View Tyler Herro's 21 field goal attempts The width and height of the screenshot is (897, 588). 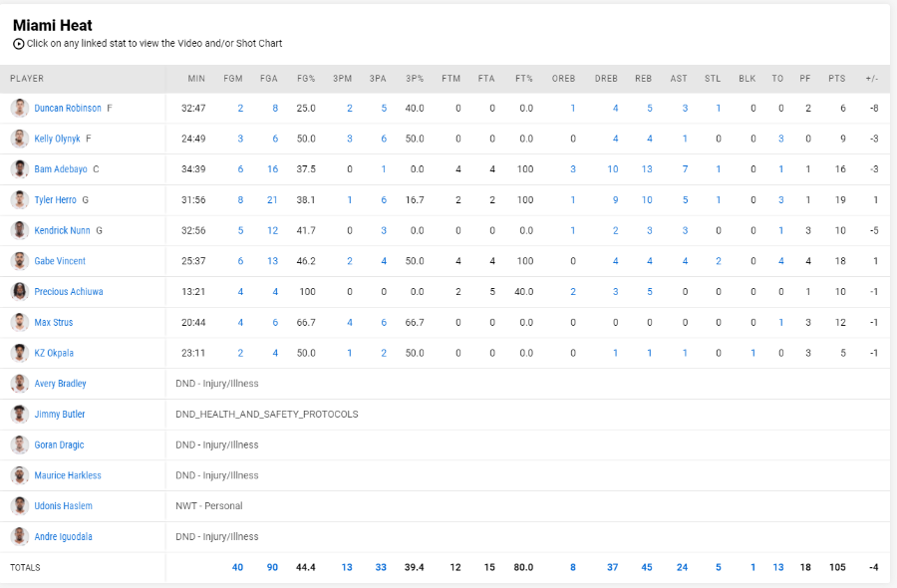[x=272, y=199]
